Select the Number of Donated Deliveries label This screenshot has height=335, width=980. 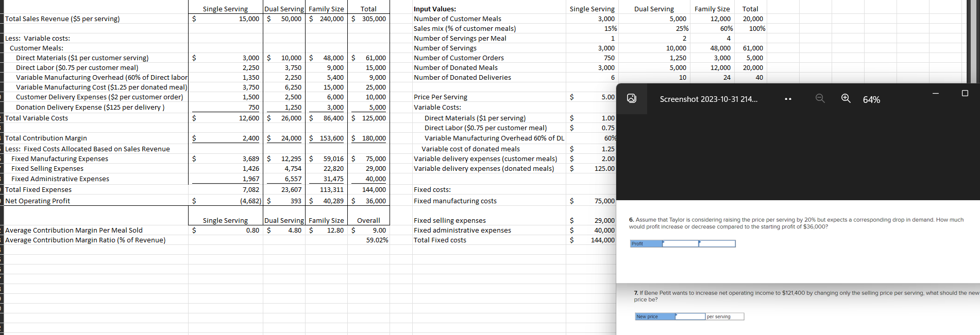coord(462,78)
